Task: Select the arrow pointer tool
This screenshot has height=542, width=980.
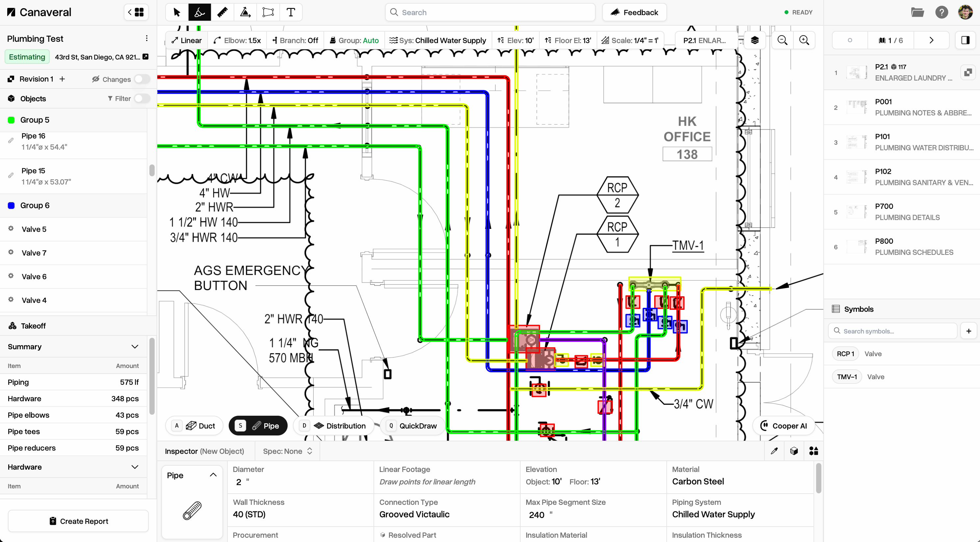Action: pos(177,12)
